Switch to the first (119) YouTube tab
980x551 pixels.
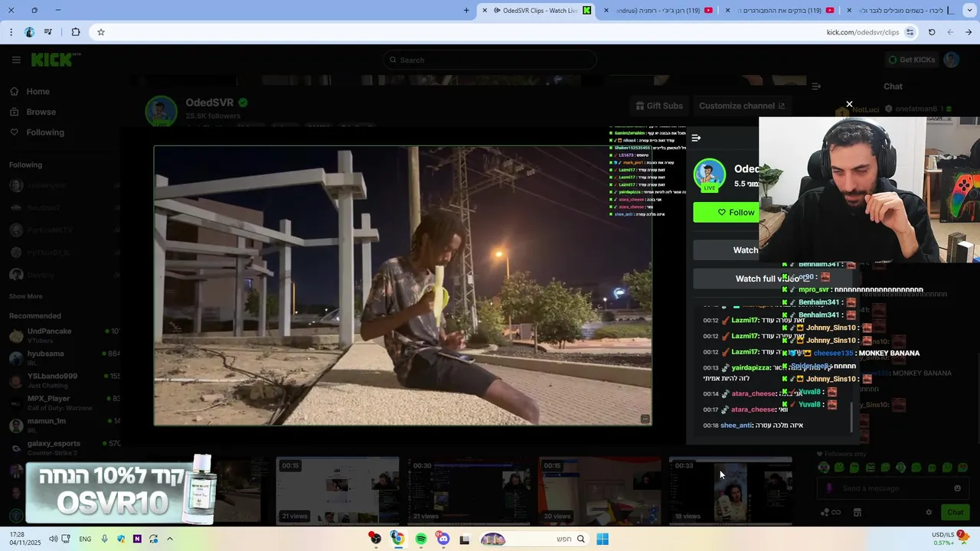pos(660,10)
